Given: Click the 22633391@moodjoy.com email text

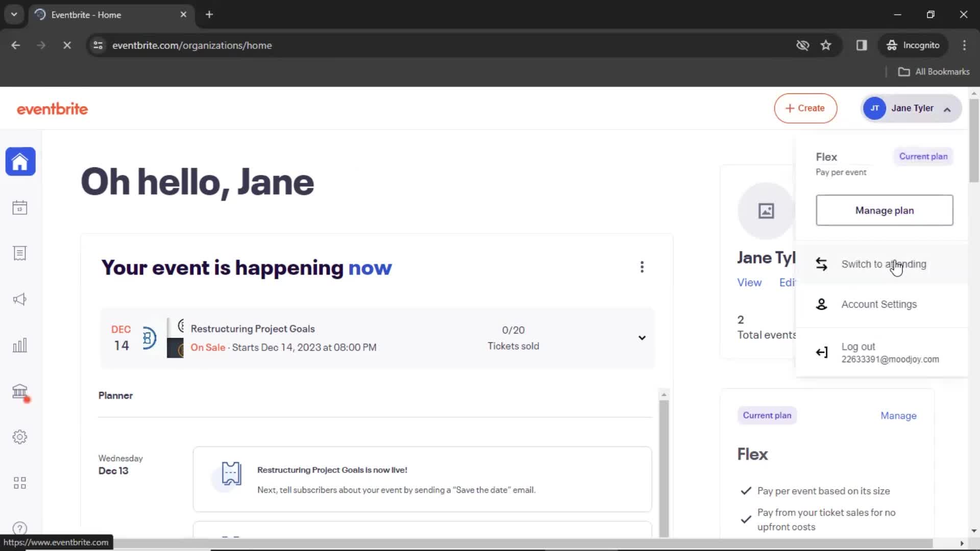Looking at the screenshot, I should (x=890, y=359).
